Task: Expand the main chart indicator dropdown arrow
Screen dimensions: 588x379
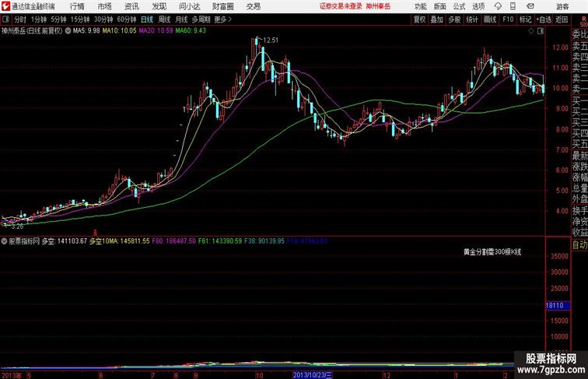Action: 68,31
